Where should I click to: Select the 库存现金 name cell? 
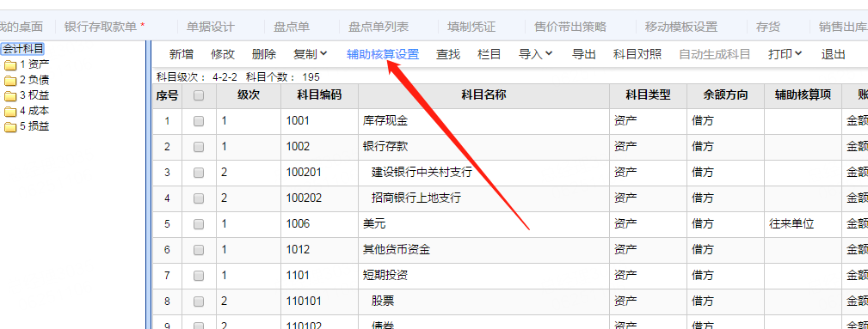click(x=483, y=121)
